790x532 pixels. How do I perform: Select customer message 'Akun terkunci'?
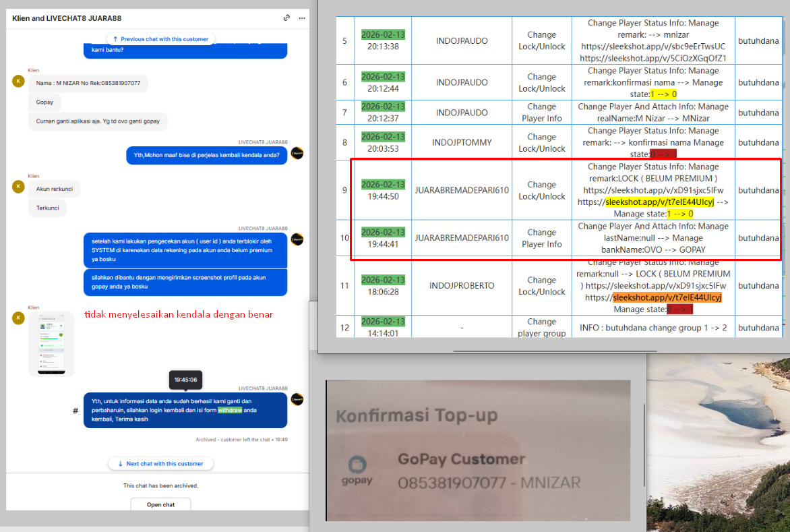(x=55, y=189)
